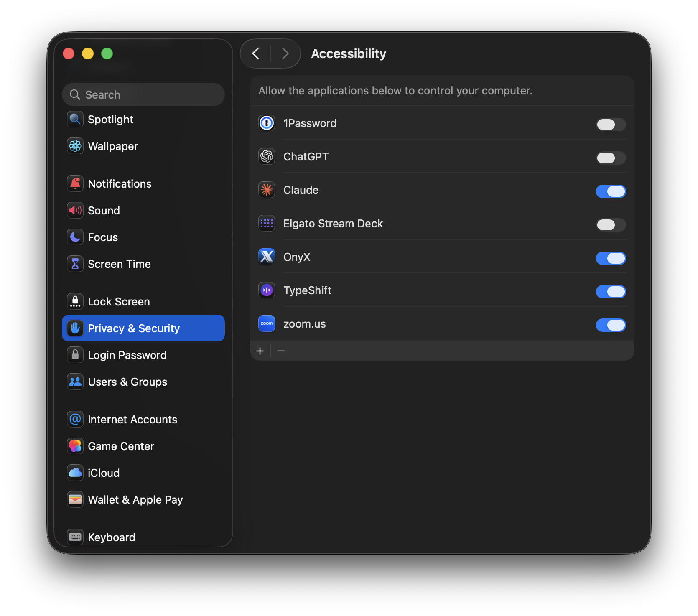
Task: Click the TypeShift app icon
Action: point(266,290)
